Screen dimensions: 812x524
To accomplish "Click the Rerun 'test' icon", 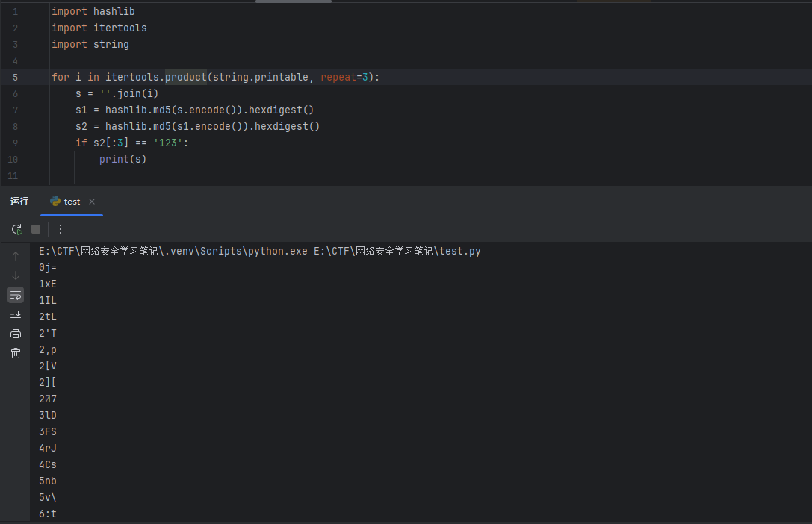I will click(x=16, y=229).
